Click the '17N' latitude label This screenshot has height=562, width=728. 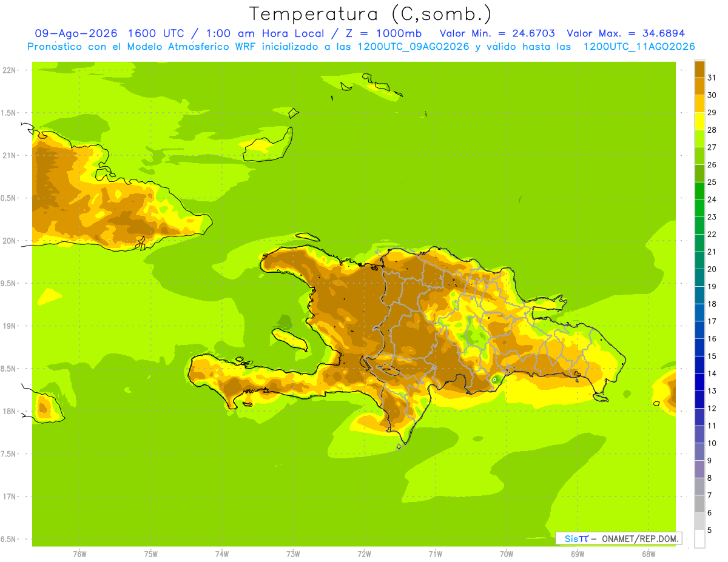point(8,497)
